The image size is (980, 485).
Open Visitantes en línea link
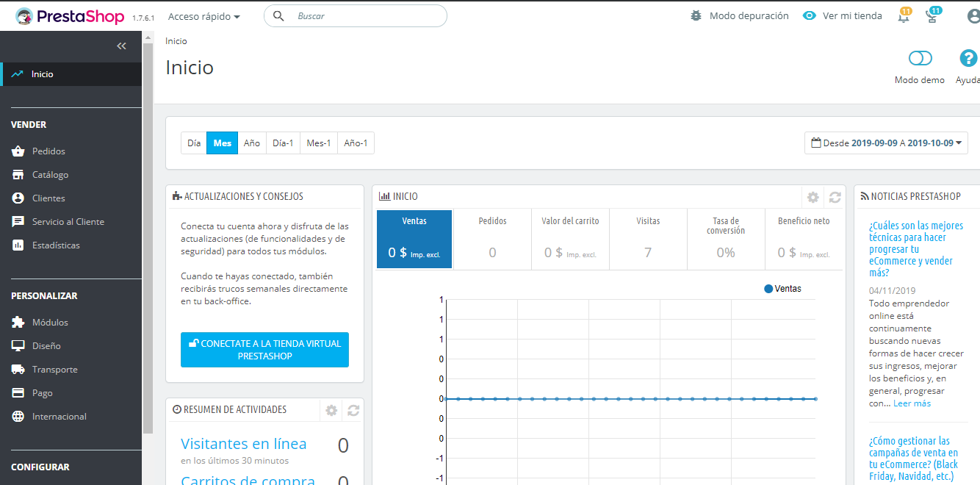click(244, 444)
